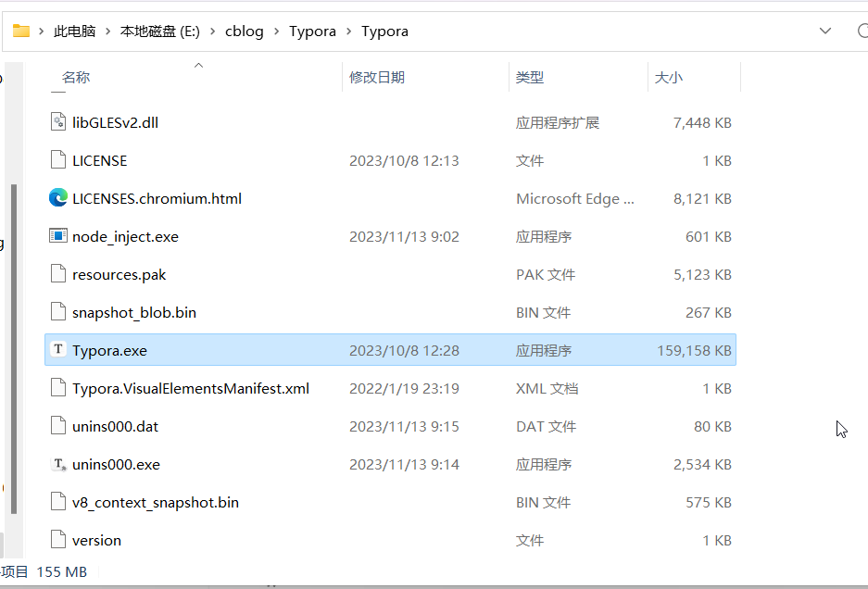
Task: Click the Typora.VisualElementsManifest.xml file icon
Action: click(58, 388)
